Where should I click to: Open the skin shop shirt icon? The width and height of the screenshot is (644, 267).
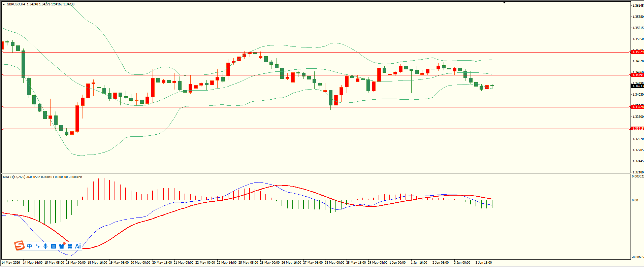(x=62, y=246)
